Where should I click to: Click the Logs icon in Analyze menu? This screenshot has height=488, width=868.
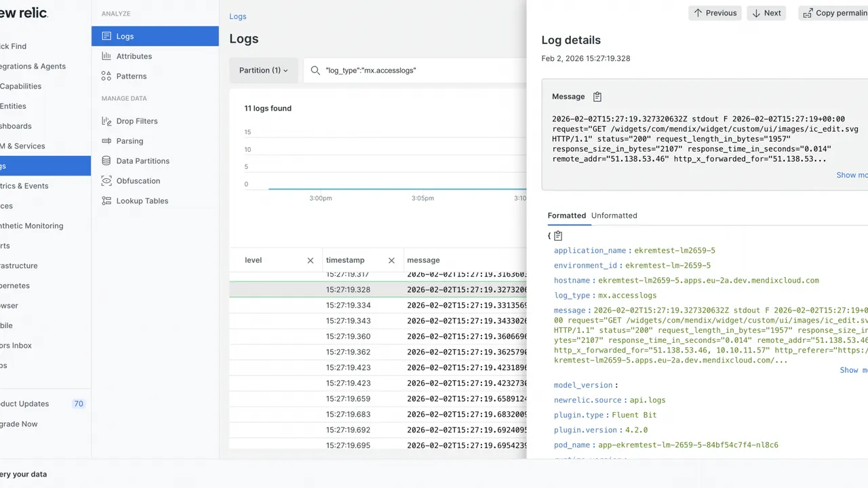point(106,37)
